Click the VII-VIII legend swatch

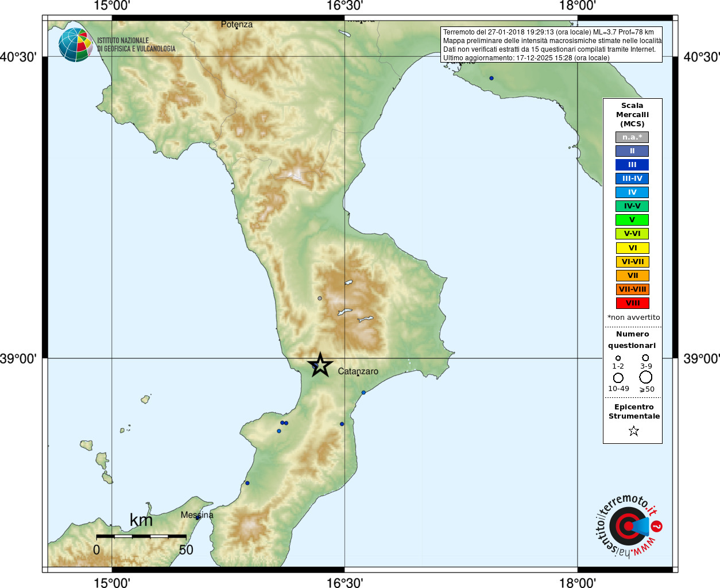tap(632, 289)
